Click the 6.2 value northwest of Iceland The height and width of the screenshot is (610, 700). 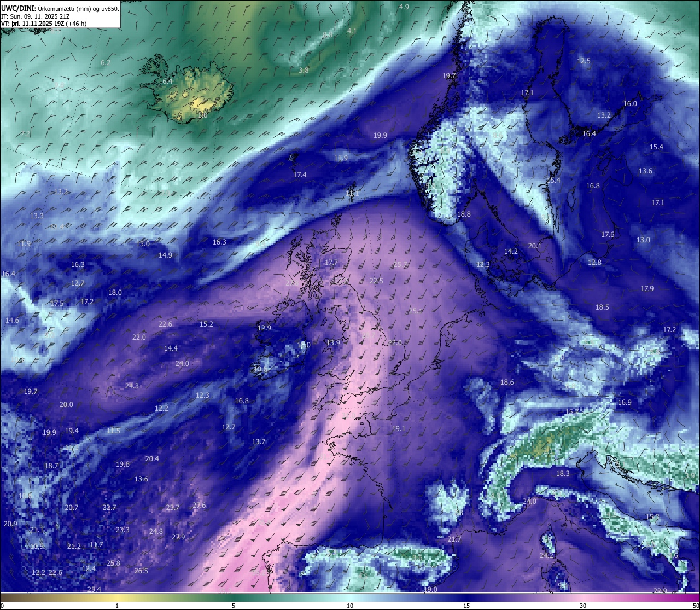pos(106,63)
